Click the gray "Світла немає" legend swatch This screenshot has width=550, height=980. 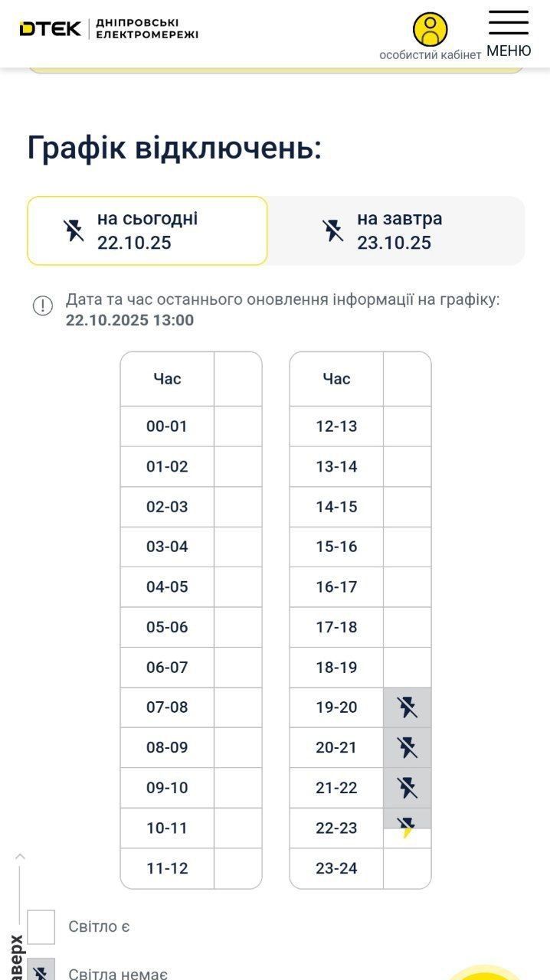(x=41, y=971)
